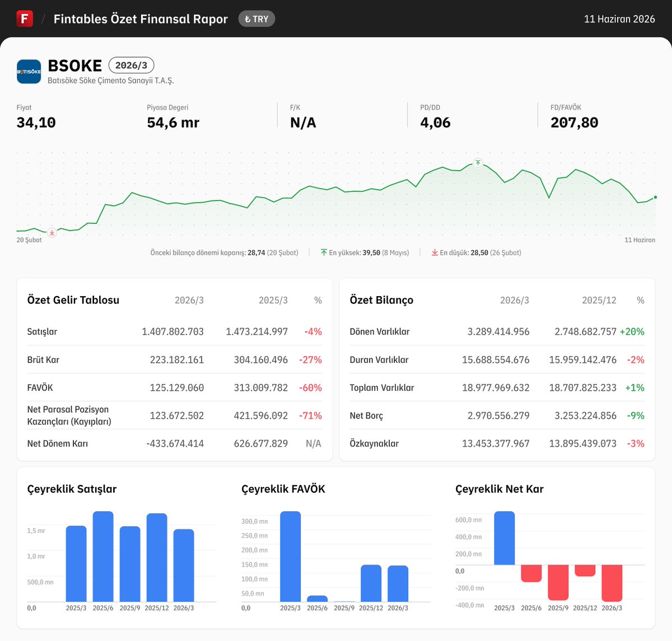Click Dönen Varlıklar value 3.289.414.956
The width and height of the screenshot is (672, 641).
pyautogui.click(x=498, y=331)
